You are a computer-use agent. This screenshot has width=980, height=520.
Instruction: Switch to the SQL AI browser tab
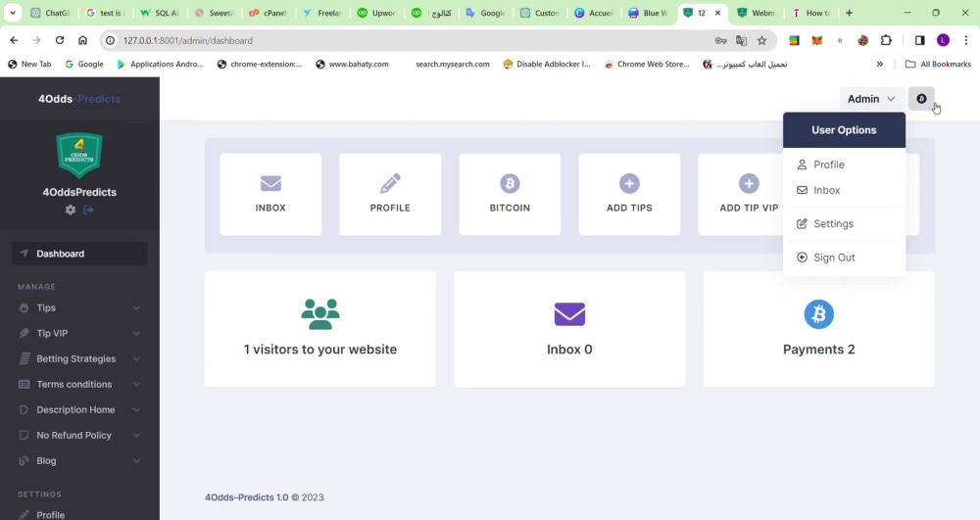160,13
